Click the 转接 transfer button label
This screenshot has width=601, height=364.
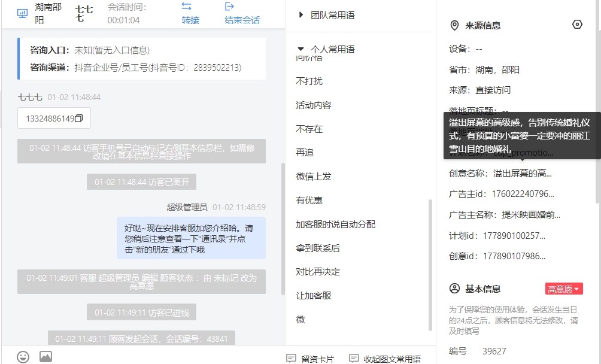tap(190, 20)
